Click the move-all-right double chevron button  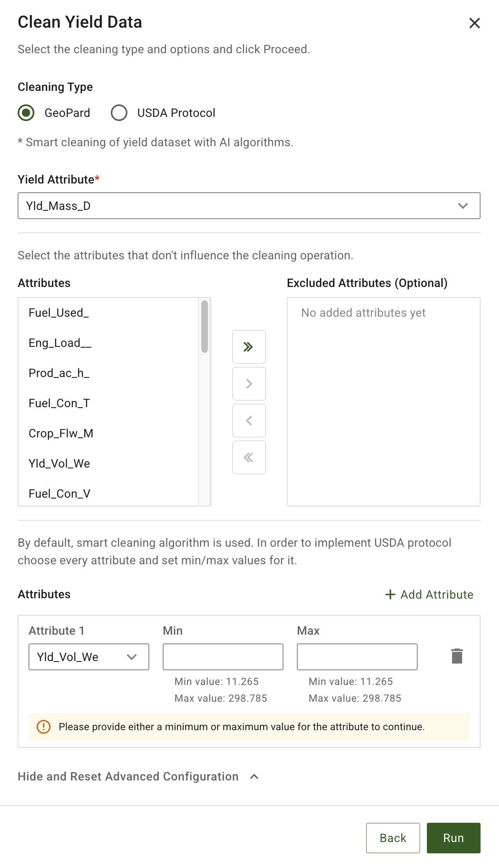click(x=249, y=347)
